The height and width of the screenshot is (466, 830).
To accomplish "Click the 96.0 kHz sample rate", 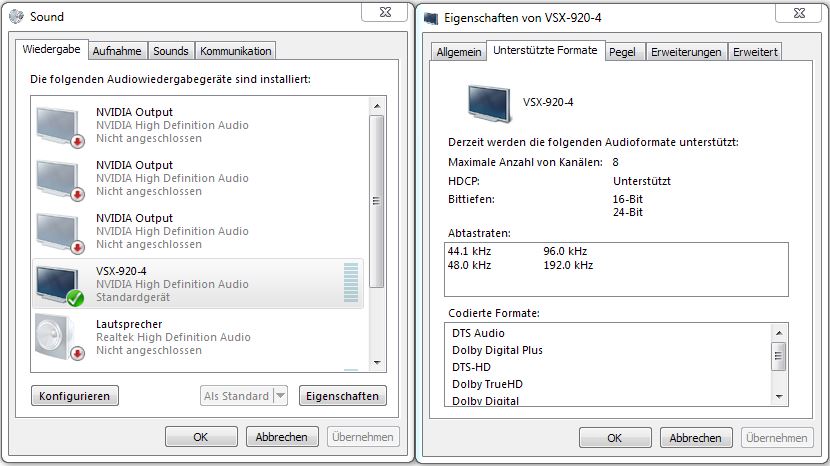I will pyautogui.click(x=565, y=251).
